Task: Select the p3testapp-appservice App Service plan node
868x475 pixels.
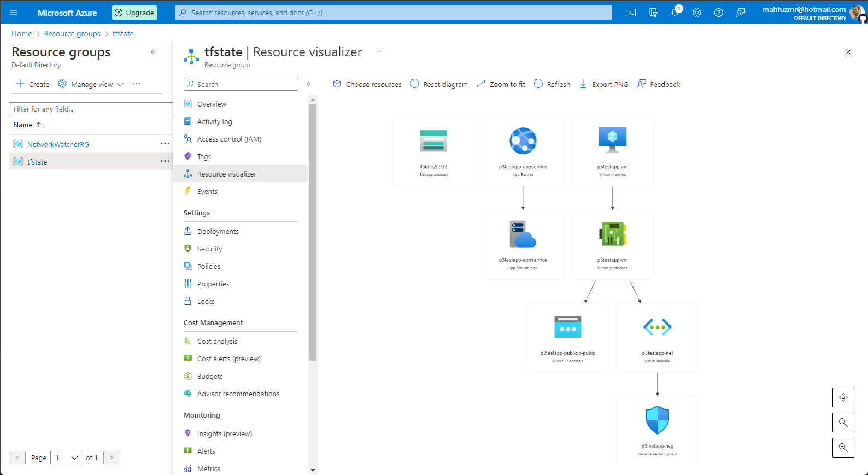Action: 523,245
